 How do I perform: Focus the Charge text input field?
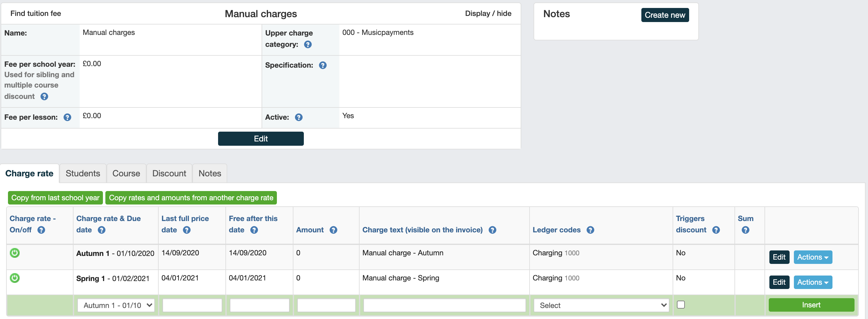tap(444, 305)
